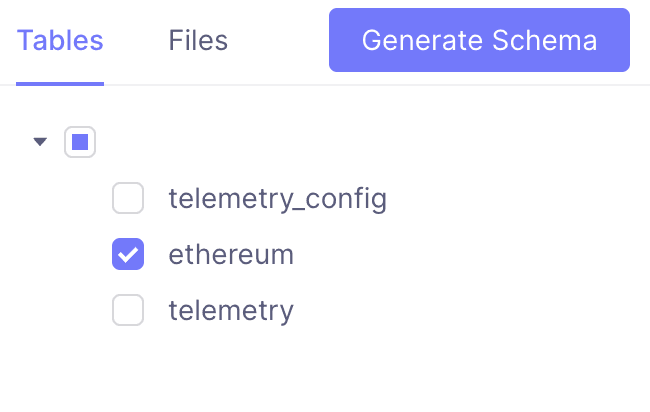Click the indeterminate square icon at tree root
This screenshot has height=412, width=650.
[x=80, y=142]
